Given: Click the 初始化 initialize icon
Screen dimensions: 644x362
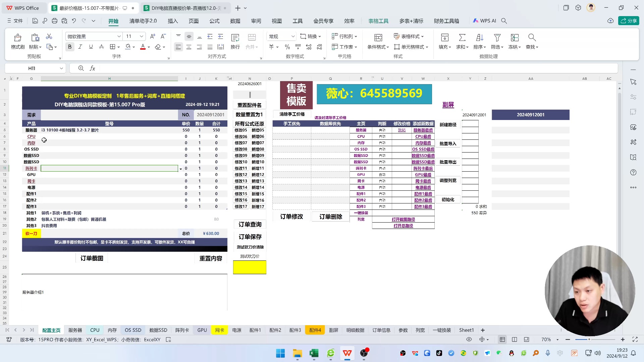Looking at the screenshot, I should 448,199.
